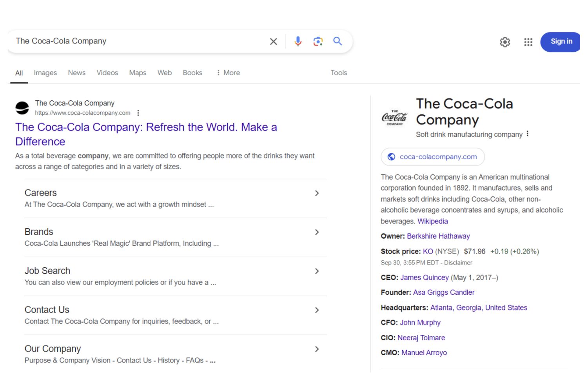Click the magnifying glass search icon

point(338,41)
